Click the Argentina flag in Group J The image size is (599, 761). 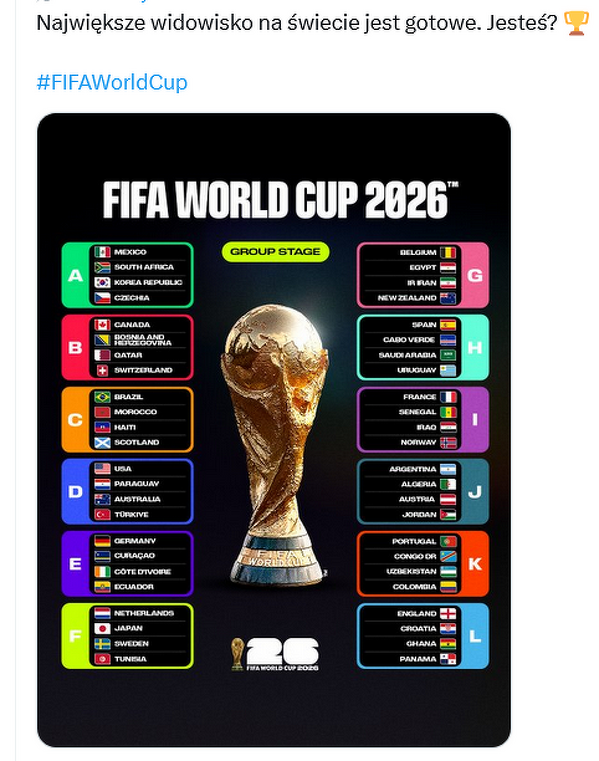click(448, 469)
